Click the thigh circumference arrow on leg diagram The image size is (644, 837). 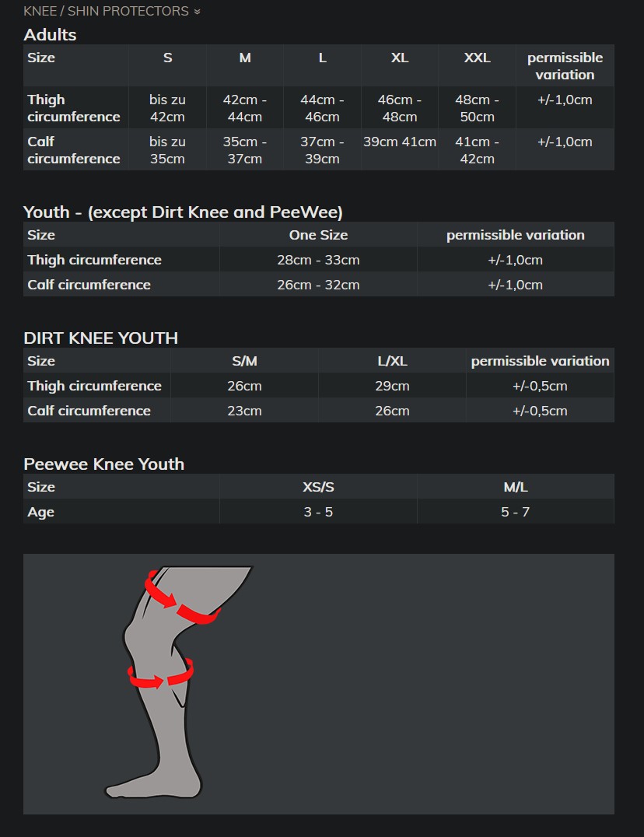(182, 597)
